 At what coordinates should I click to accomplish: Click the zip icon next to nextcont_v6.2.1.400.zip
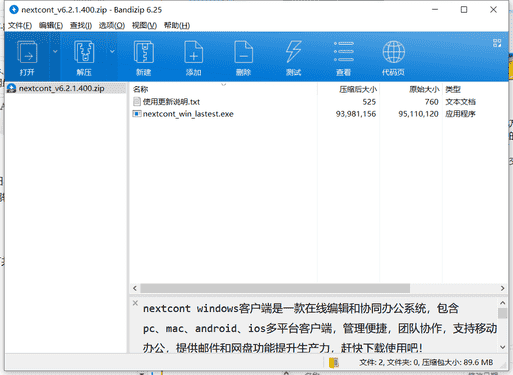[12, 88]
